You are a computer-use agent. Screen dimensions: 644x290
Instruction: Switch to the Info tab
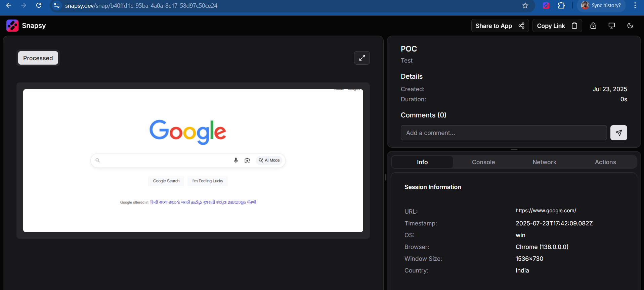pos(422,162)
